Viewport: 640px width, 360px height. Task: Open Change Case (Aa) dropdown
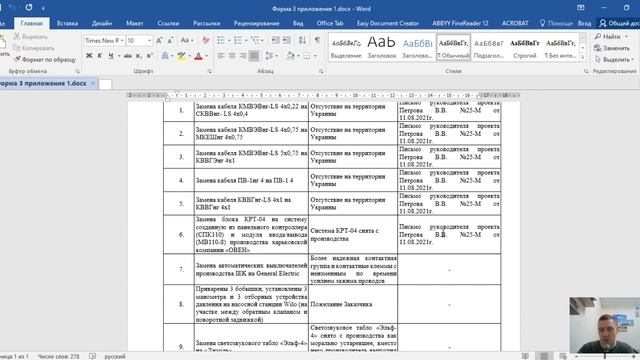click(x=187, y=40)
